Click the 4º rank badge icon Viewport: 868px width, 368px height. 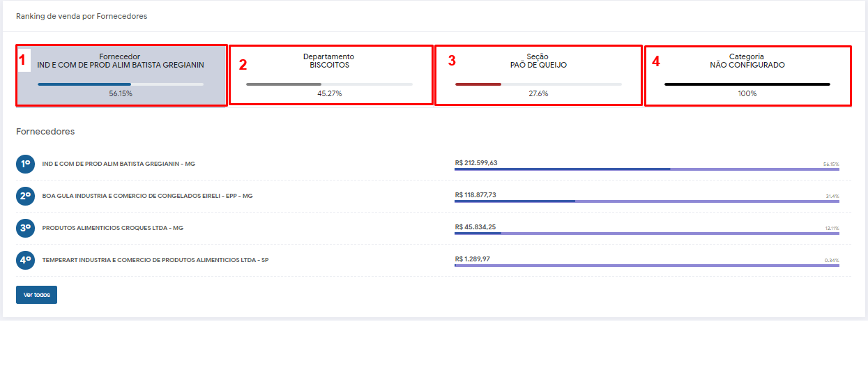coord(25,261)
